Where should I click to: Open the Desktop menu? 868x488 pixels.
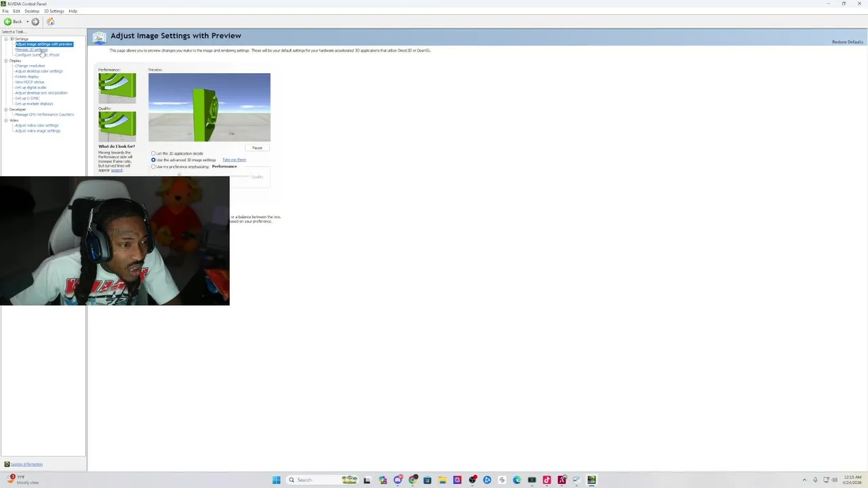[x=32, y=11]
